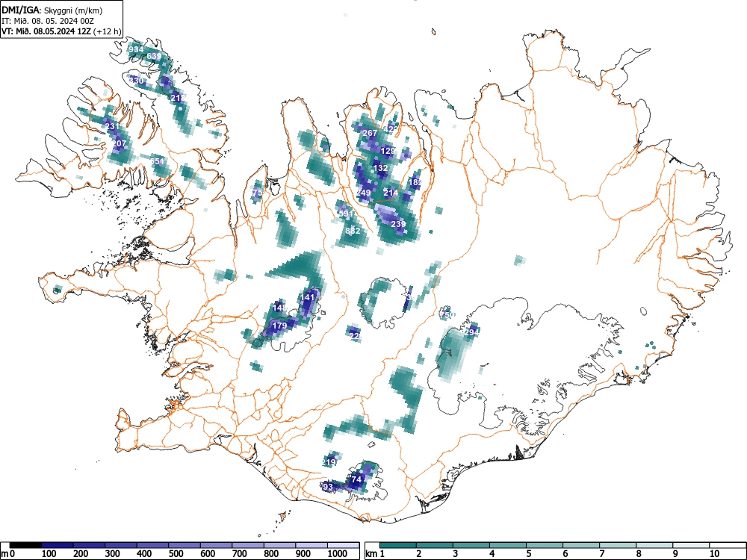The image size is (747, 560).
Task: Click the visibility value '231' on the map
Action: point(112,127)
